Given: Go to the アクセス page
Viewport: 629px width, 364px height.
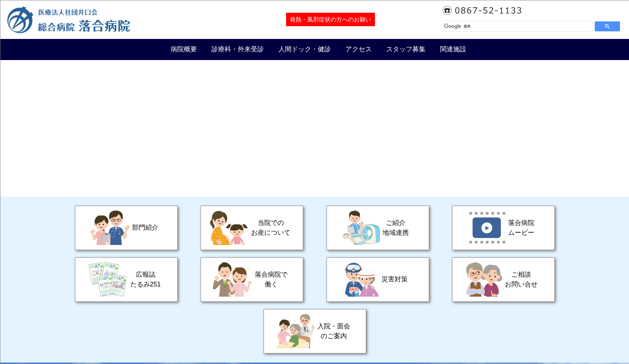Looking at the screenshot, I should [x=358, y=49].
